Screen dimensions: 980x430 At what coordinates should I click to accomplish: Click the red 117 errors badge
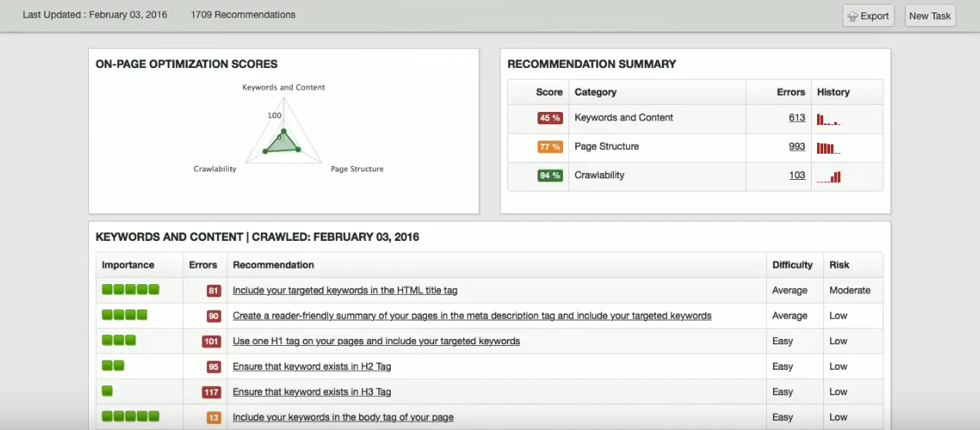click(x=211, y=392)
